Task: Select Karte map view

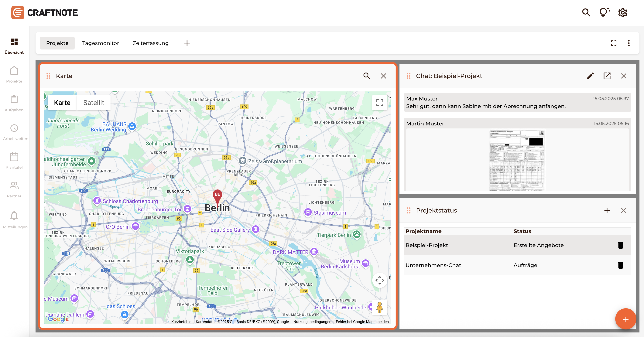Action: (62, 103)
